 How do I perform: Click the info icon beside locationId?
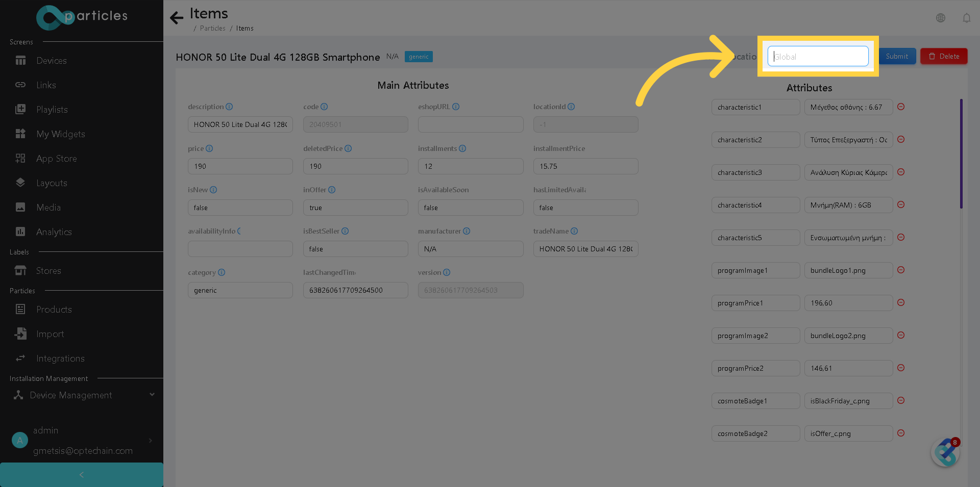(x=571, y=107)
